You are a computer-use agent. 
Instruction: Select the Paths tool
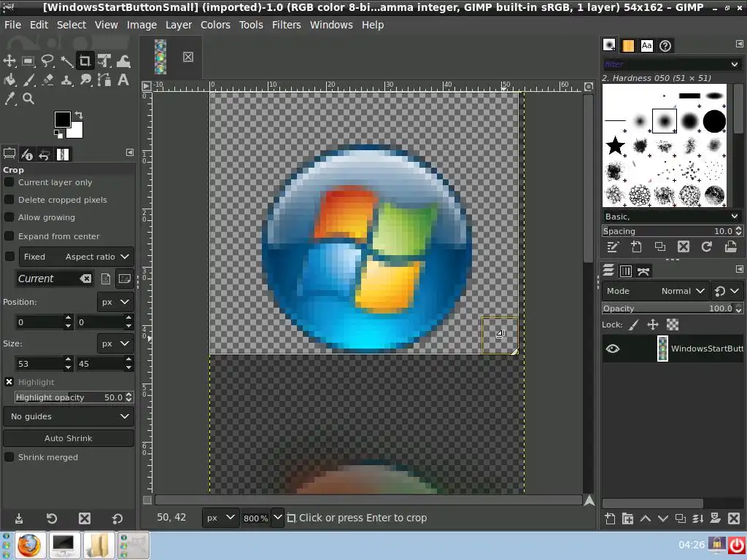[x=104, y=79]
